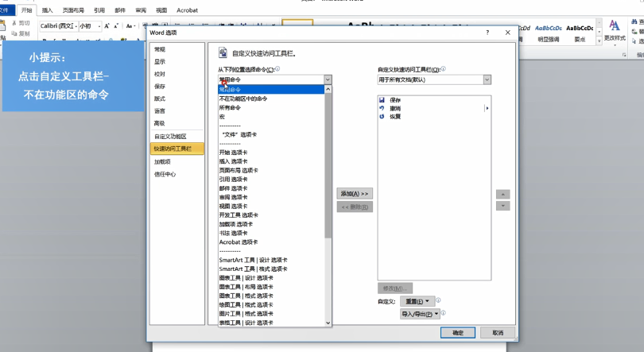644x352 pixels.
Task: Click the 复制 copy command in ribbon
Action: click(x=21, y=33)
